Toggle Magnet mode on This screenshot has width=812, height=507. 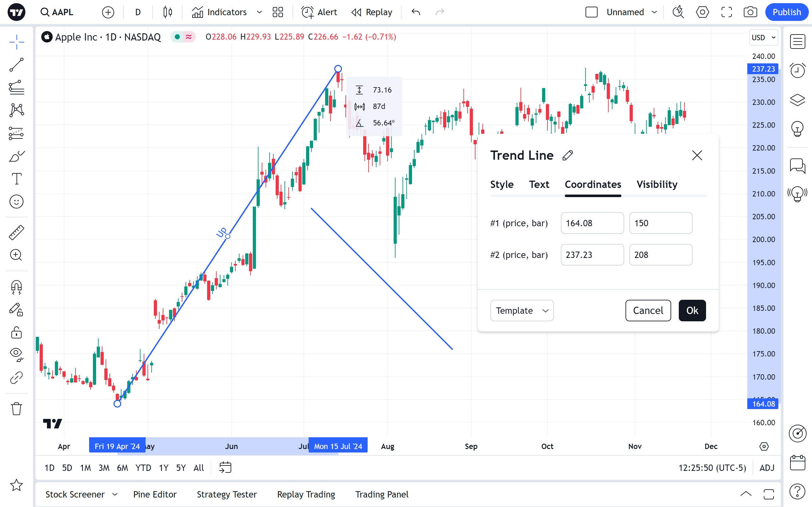pyautogui.click(x=16, y=287)
